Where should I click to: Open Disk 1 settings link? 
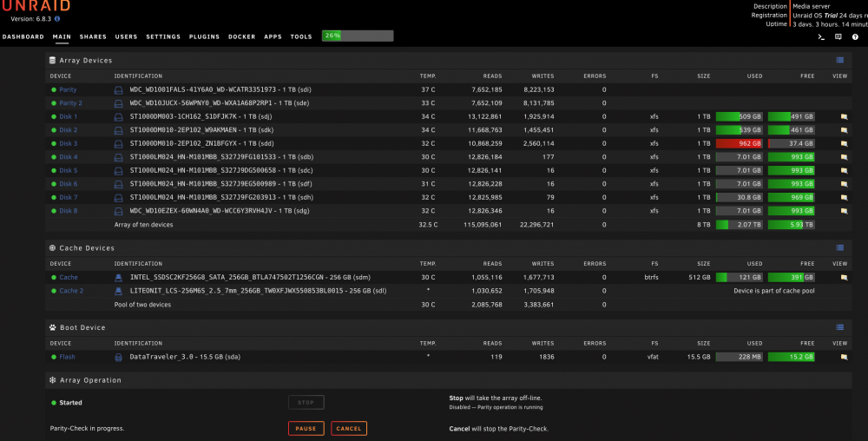coord(69,116)
